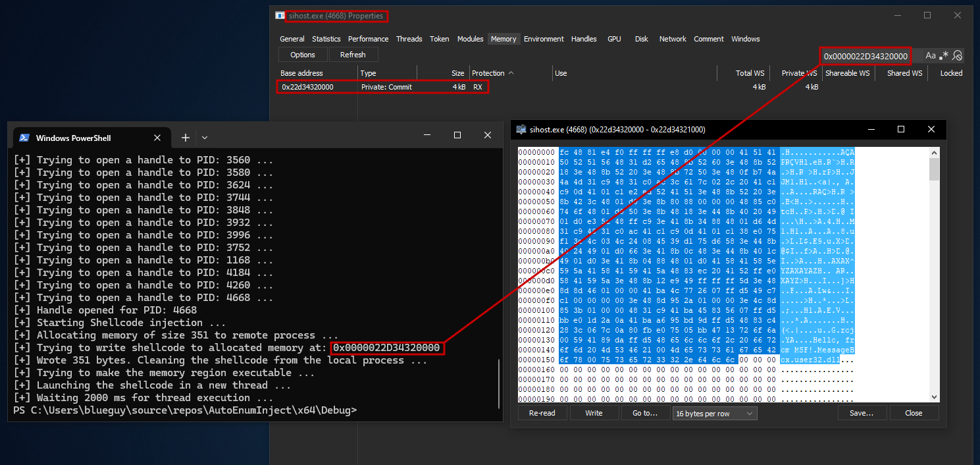Open the Handles tab
Image resolution: width=980 pixels, height=465 pixels.
(x=584, y=39)
